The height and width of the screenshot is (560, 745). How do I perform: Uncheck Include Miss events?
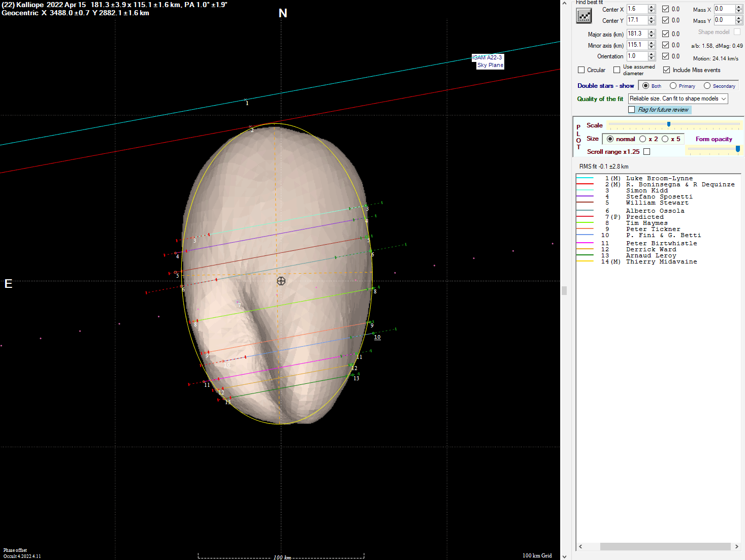(x=666, y=70)
